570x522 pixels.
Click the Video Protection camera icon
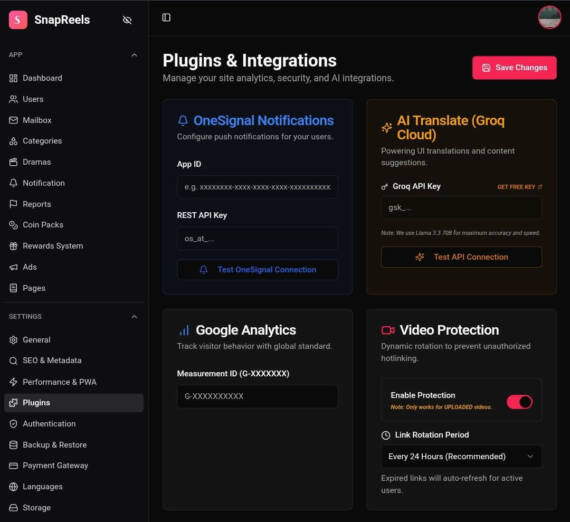[x=388, y=330]
